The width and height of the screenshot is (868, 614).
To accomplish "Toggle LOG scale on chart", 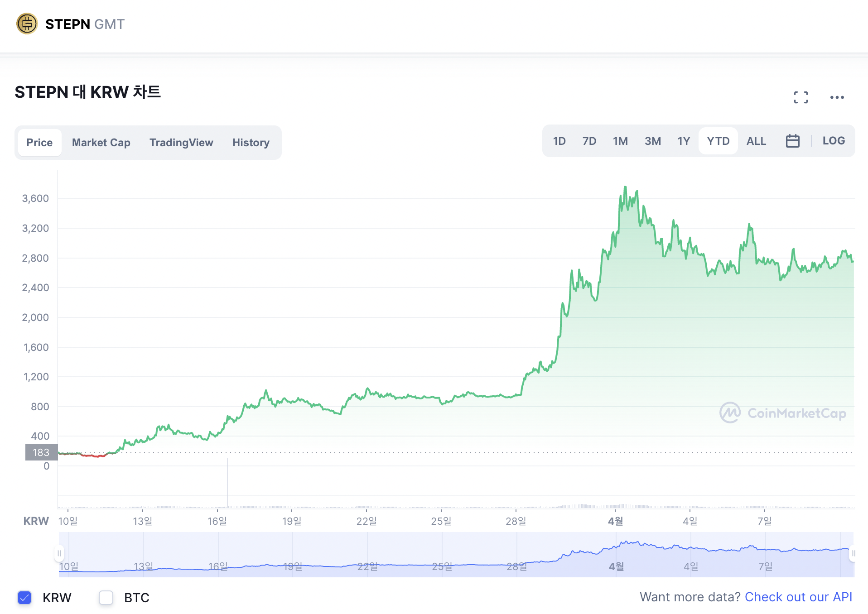I will (834, 141).
